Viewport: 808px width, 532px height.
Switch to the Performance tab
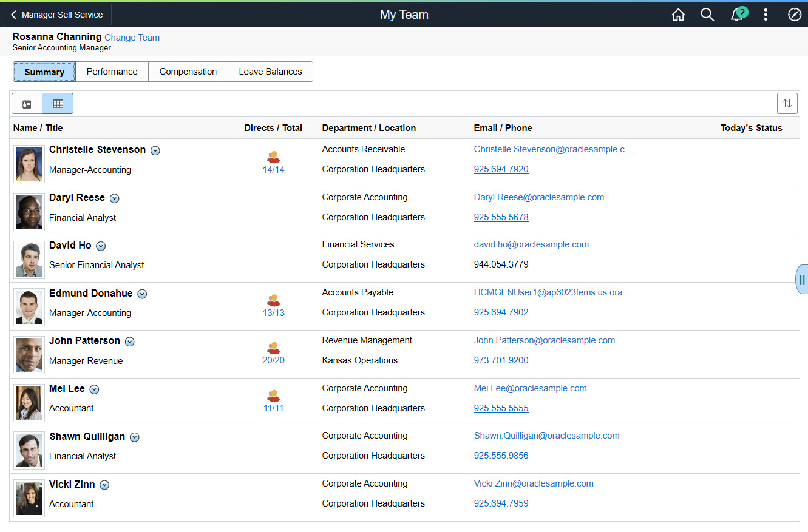(x=112, y=72)
